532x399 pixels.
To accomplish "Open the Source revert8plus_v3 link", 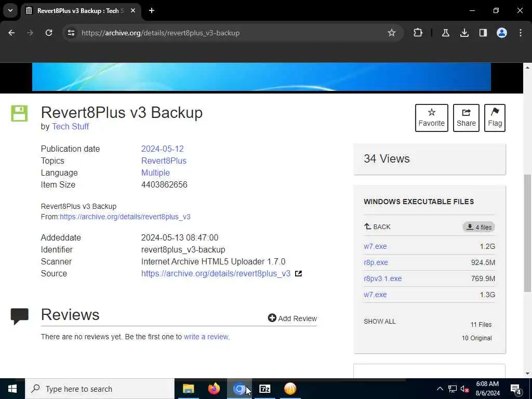I will (216, 273).
